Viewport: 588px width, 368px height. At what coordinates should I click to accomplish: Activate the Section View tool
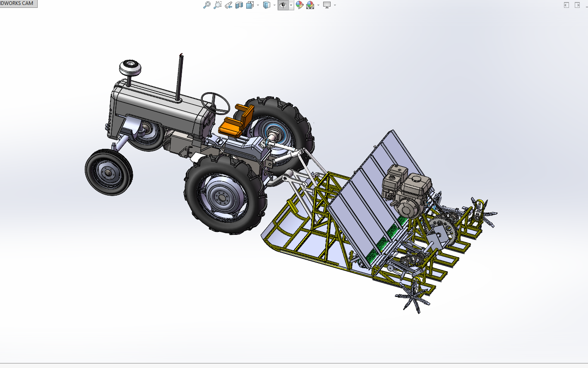pyautogui.click(x=239, y=5)
